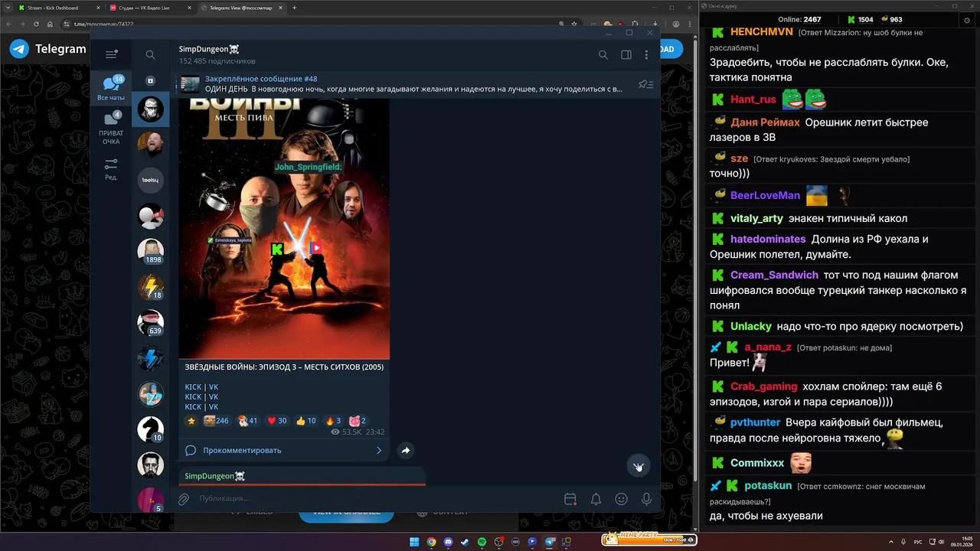Focus the Публикация message input field
The height and width of the screenshot is (551, 980).
pos(375,499)
